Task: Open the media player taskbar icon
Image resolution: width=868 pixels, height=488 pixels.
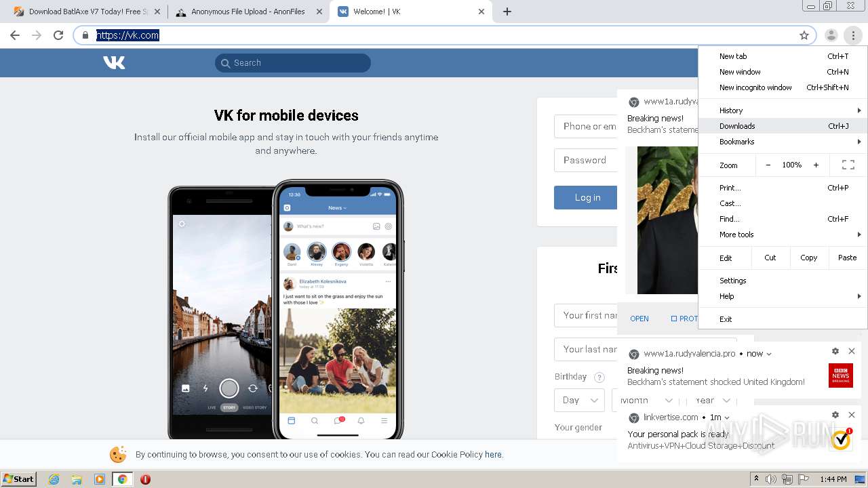Action: (100, 479)
